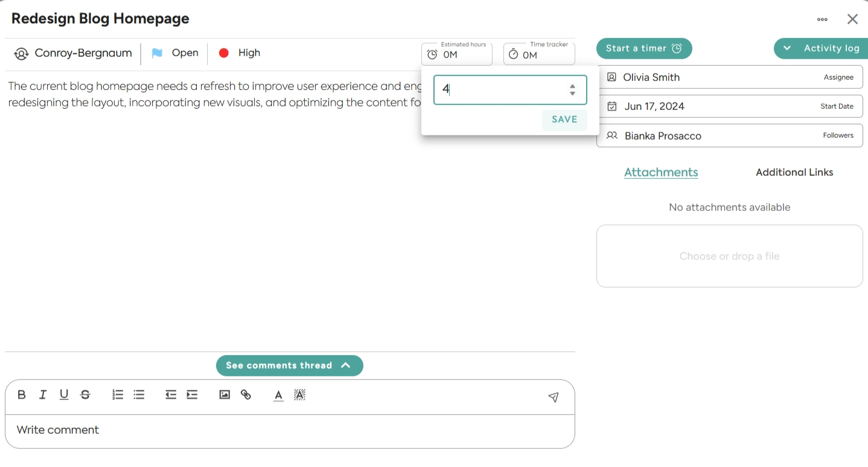Toggle underline text formatting

pyautogui.click(x=64, y=395)
